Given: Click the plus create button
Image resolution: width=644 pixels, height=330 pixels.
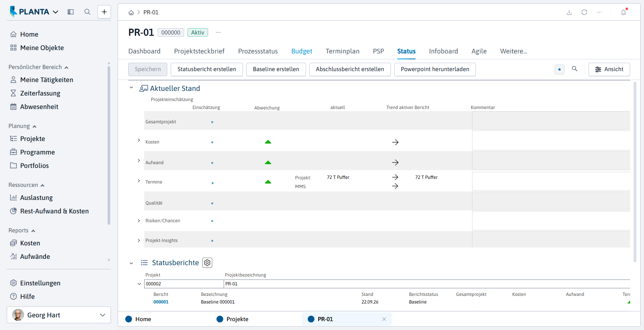Looking at the screenshot, I should click(104, 12).
